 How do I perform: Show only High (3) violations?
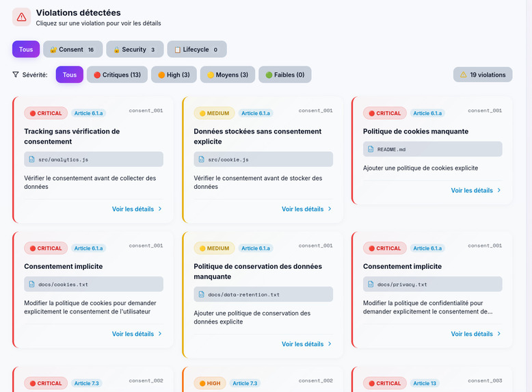(x=174, y=75)
